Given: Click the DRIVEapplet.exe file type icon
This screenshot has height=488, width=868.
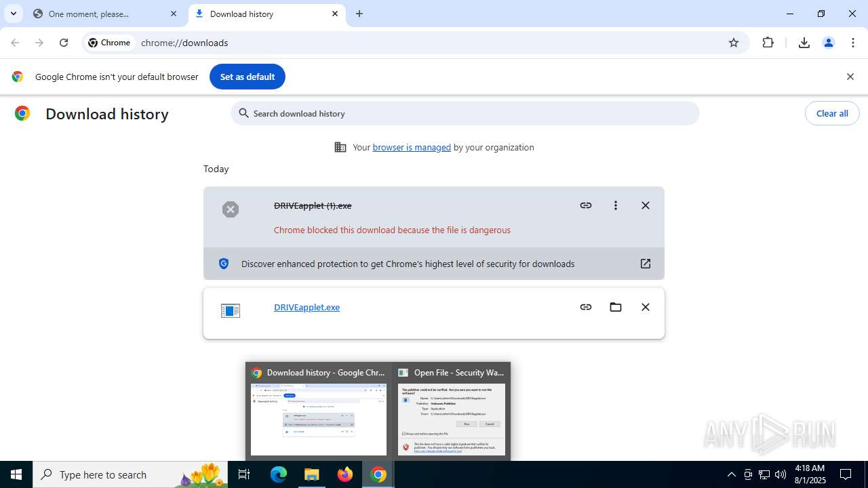Looking at the screenshot, I should [231, 310].
